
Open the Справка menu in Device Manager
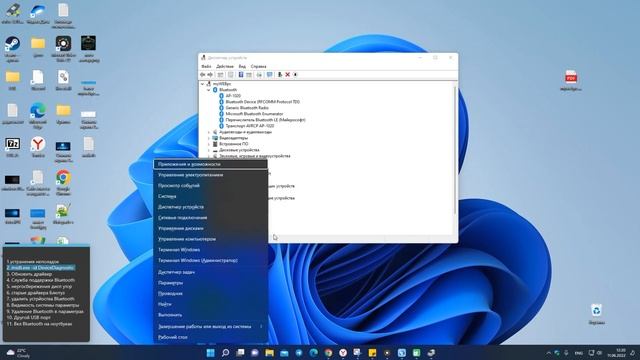click(x=258, y=66)
